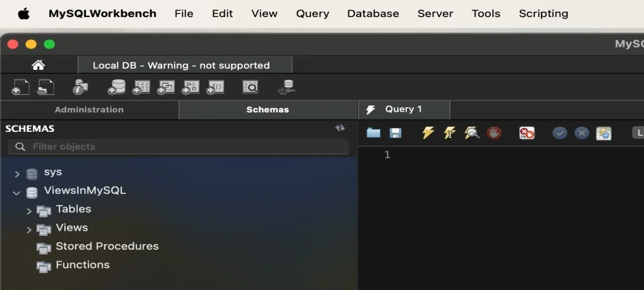Click the Filter objects search field
Image resolution: width=644 pixels, height=290 pixels.
click(178, 146)
